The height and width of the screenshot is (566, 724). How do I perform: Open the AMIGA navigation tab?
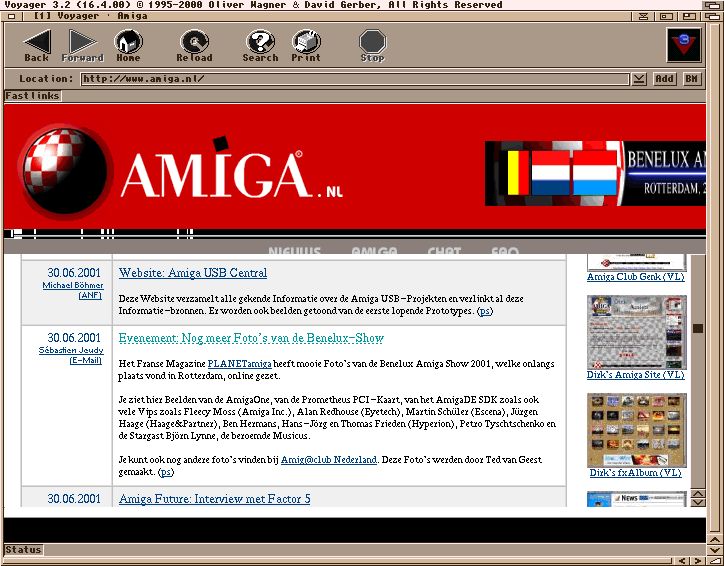pos(374,251)
